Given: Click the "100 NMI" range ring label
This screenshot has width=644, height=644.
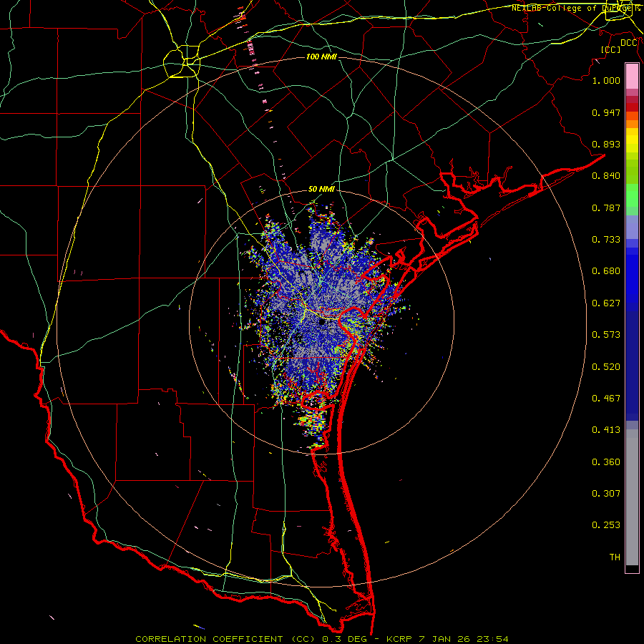Looking at the screenshot, I should [x=321, y=57].
